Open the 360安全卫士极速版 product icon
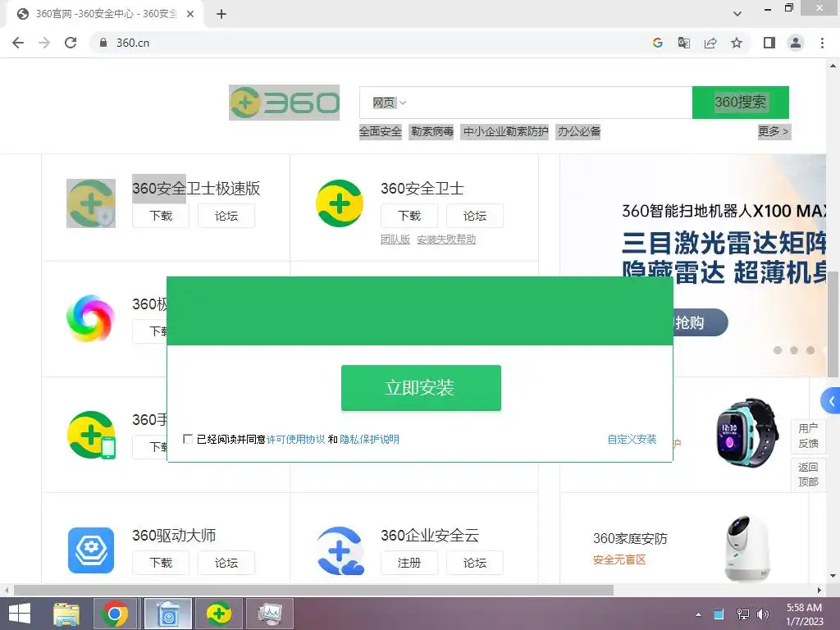This screenshot has width=840, height=630. (91, 203)
